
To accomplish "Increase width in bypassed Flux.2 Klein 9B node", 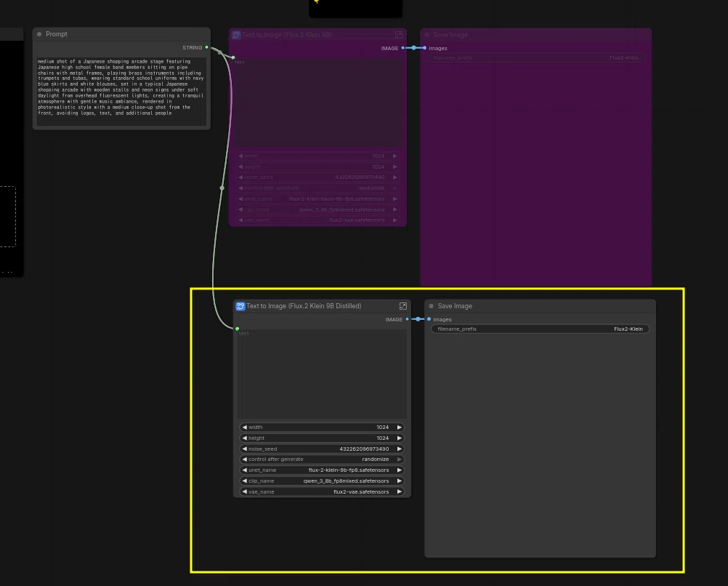I will pos(395,156).
